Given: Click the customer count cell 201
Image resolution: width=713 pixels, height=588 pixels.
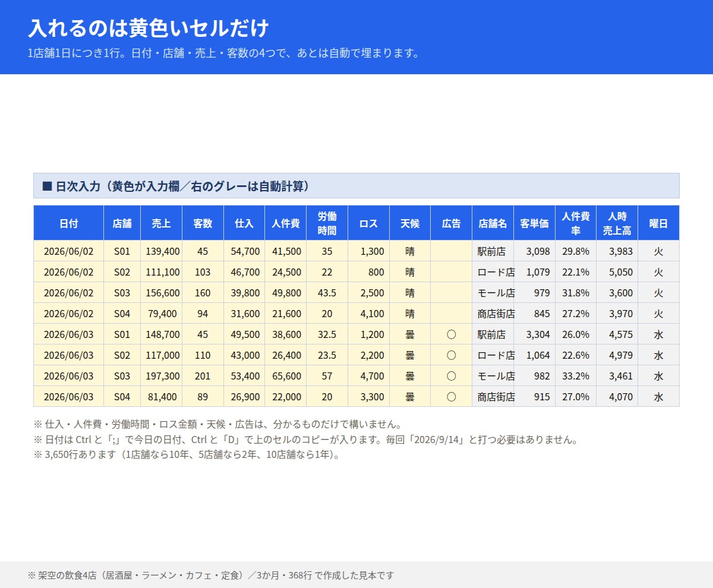Looking at the screenshot, I should (203, 376).
